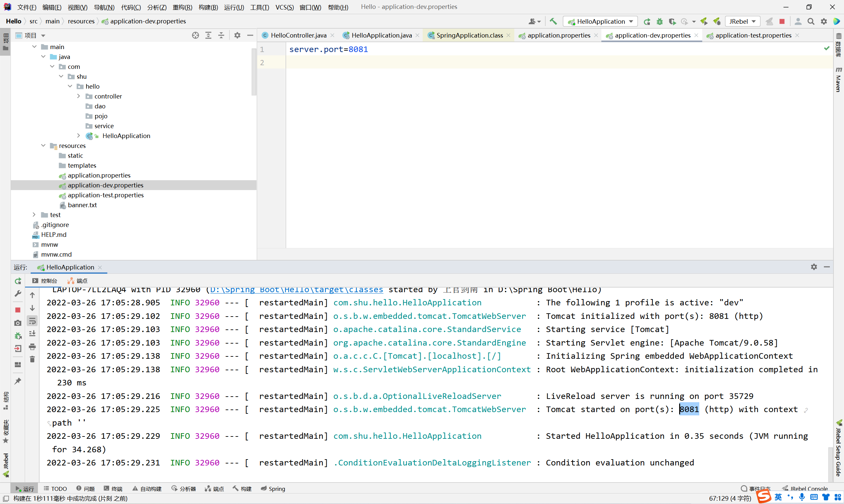This screenshot has width=844, height=504.
Task: Stop the running application red square
Action: 782,21
